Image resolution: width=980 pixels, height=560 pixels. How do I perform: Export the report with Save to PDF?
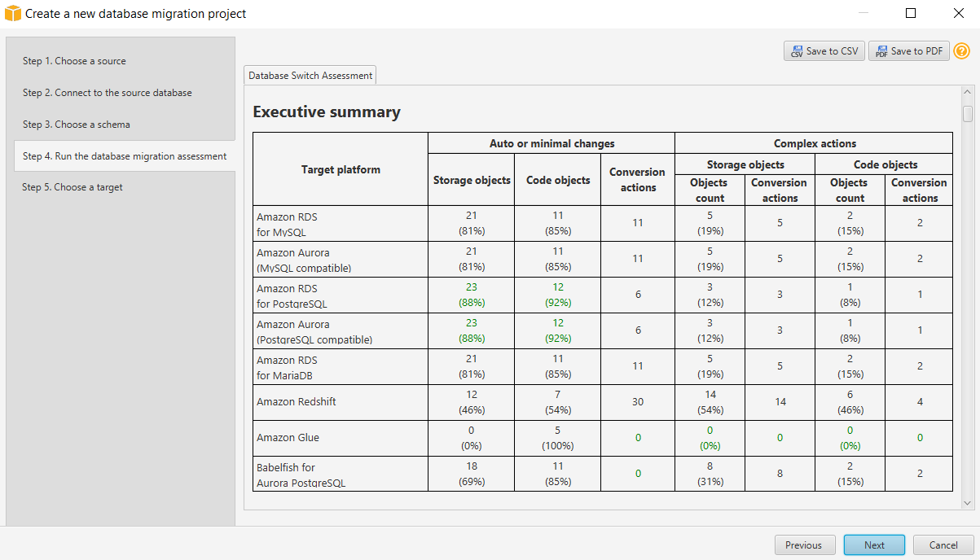(909, 51)
